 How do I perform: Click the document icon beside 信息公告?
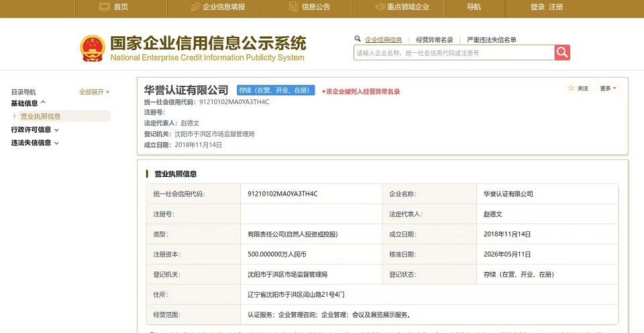[x=293, y=7]
